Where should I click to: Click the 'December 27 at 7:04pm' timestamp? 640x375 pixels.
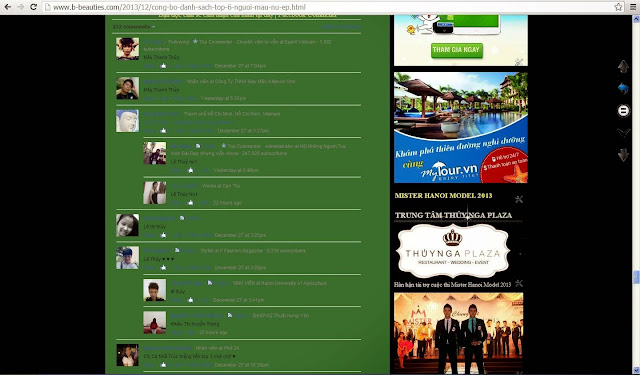240,66
